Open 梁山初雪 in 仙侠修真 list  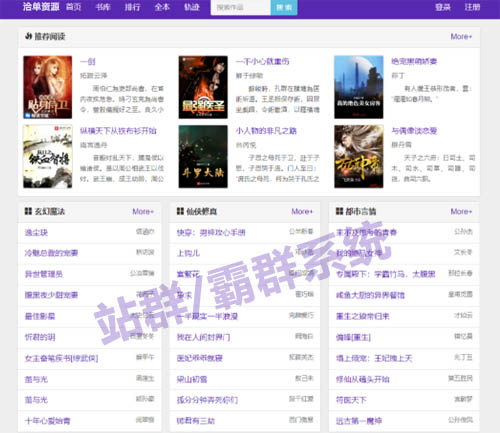tap(192, 379)
